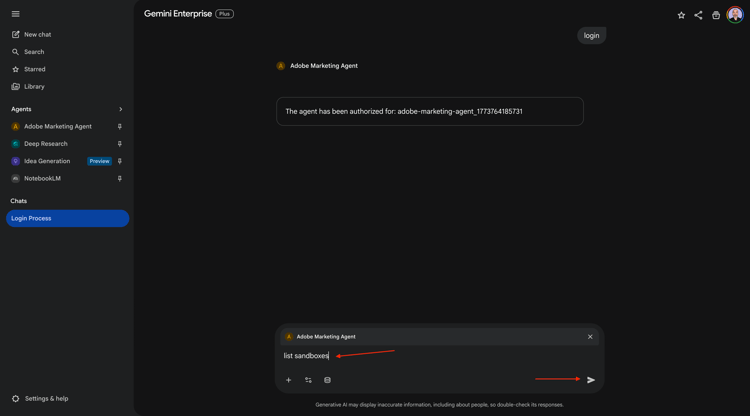This screenshot has width=750, height=416.
Task: Open the Login Process chat
Action: pos(67,218)
